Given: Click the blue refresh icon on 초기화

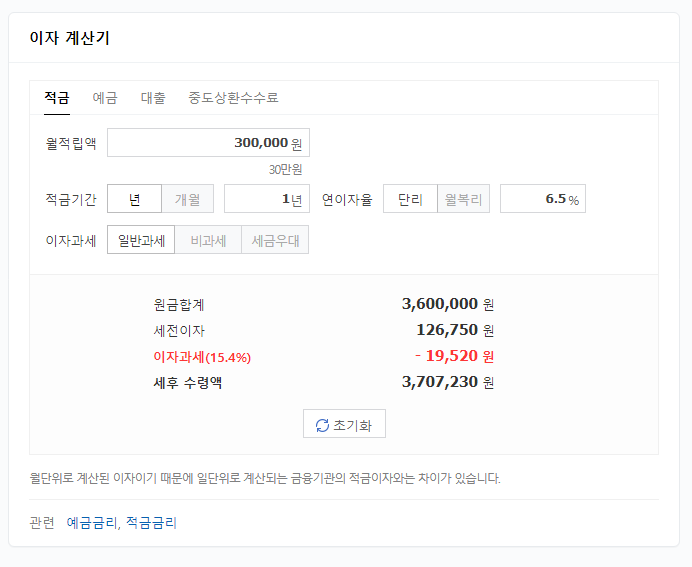Looking at the screenshot, I should coord(322,425).
